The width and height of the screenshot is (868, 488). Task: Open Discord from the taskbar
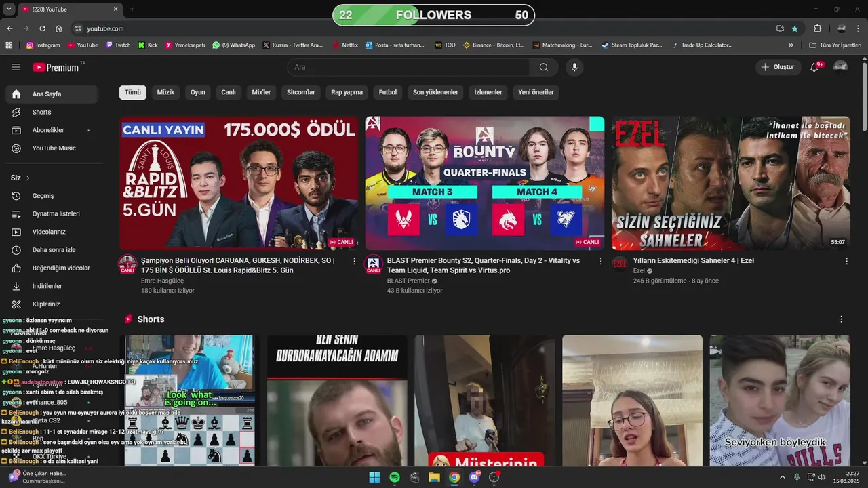point(474,477)
